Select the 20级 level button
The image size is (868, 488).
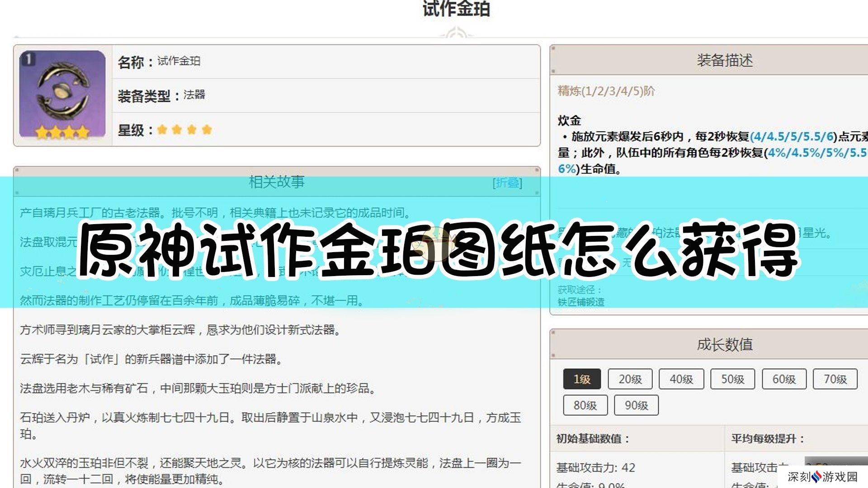[630, 379]
